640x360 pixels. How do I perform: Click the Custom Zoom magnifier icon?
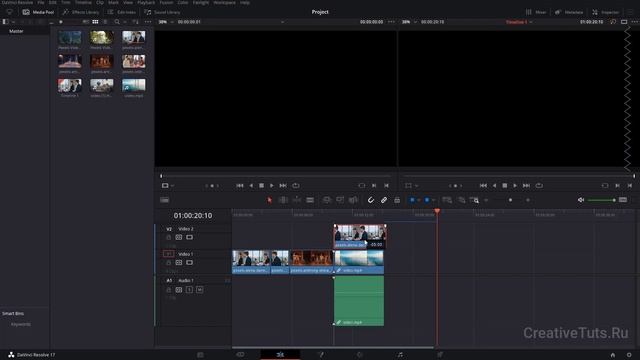[x=474, y=200]
